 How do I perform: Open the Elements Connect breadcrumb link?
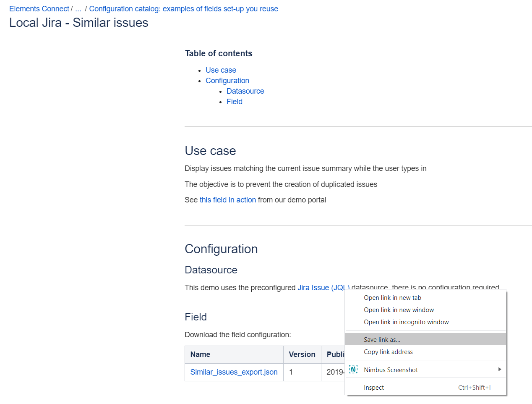click(39, 9)
